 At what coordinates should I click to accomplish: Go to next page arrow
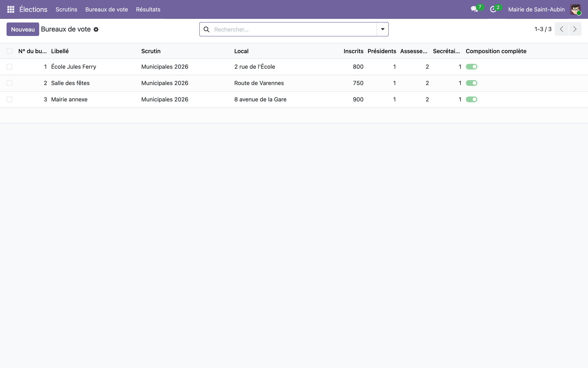575,29
